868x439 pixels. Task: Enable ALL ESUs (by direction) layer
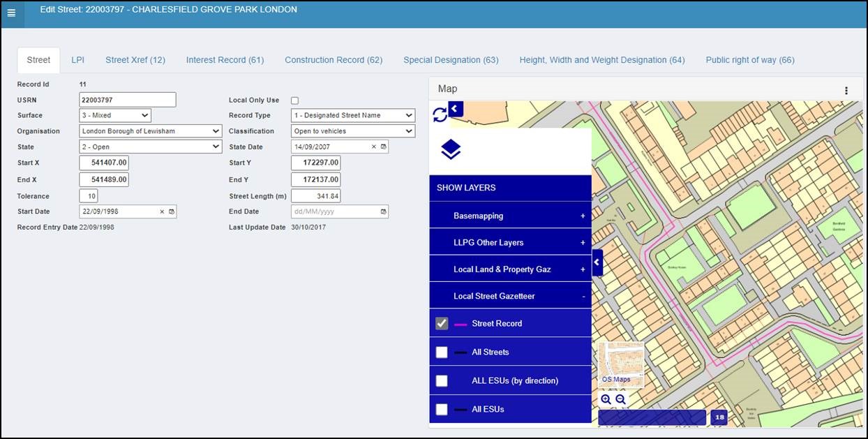[442, 381]
